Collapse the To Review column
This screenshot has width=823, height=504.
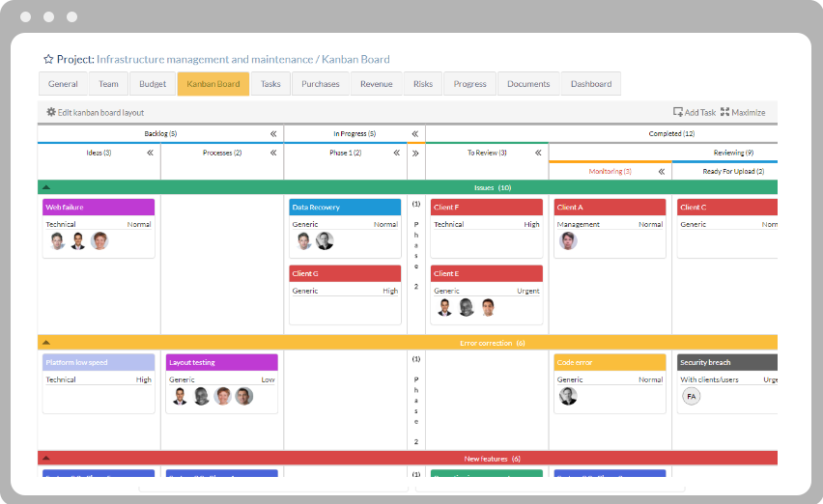(x=538, y=153)
